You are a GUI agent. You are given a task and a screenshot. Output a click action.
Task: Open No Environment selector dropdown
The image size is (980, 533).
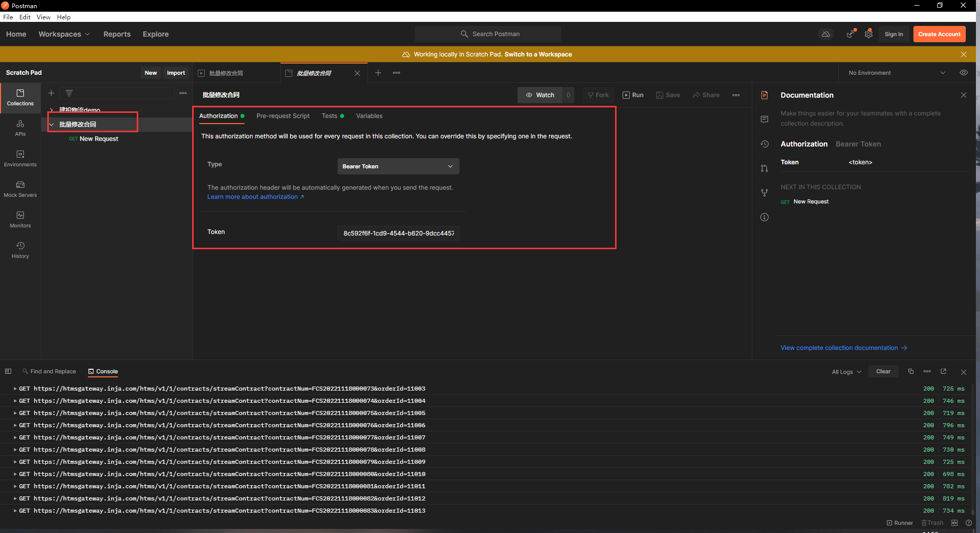(897, 73)
